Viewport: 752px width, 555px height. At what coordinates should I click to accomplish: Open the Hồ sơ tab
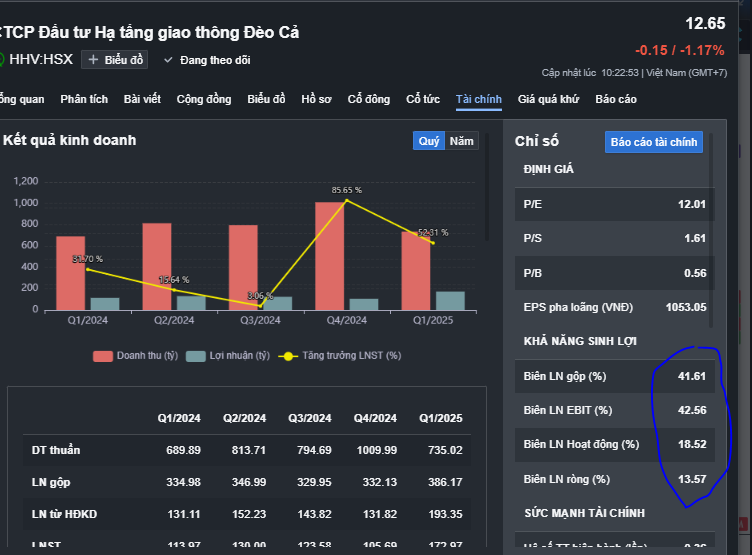point(316,99)
